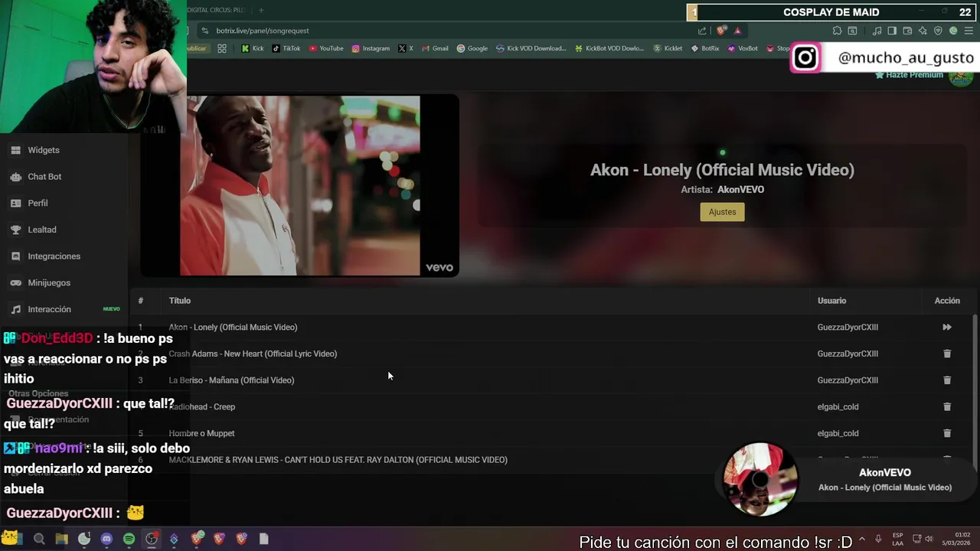This screenshot has width=980, height=551.
Task: Open the site settings icon beside URL
Action: (x=204, y=31)
